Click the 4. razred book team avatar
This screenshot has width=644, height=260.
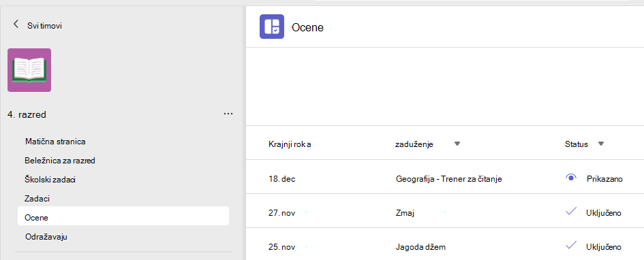29,70
